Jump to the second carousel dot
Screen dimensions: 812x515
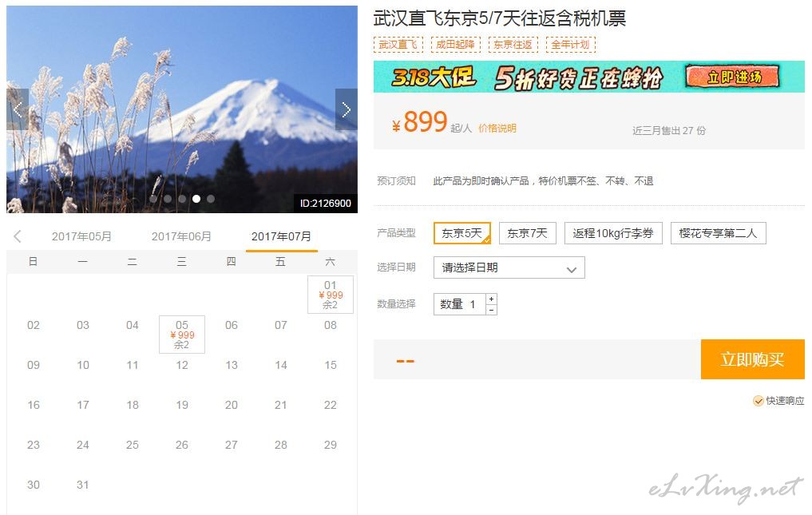(168, 199)
